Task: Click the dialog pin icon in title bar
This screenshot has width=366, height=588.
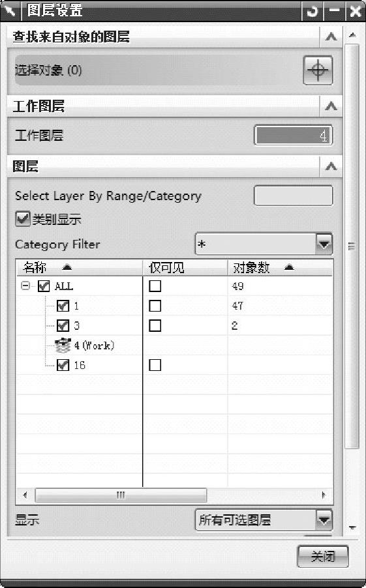Action: point(10,10)
